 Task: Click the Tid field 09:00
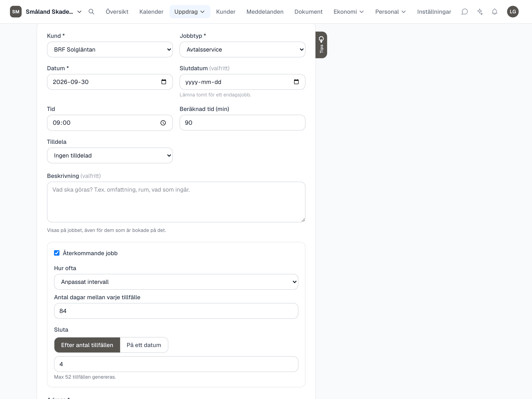110,123
